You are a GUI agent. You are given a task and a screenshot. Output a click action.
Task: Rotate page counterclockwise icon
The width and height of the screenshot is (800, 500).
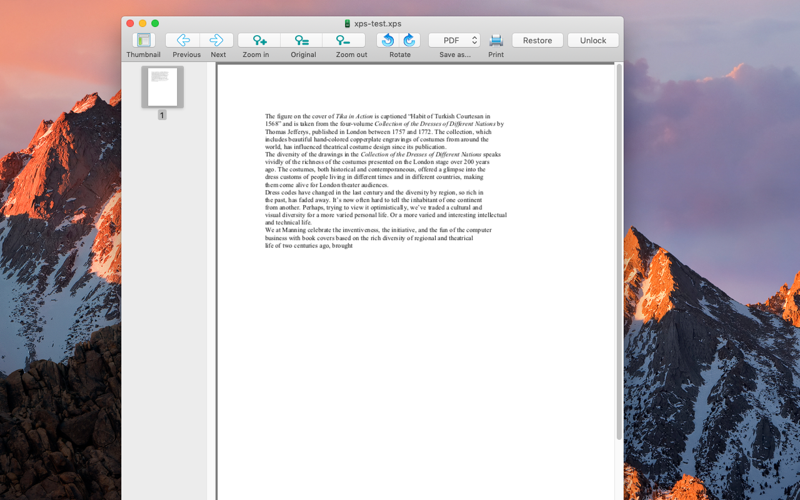388,40
